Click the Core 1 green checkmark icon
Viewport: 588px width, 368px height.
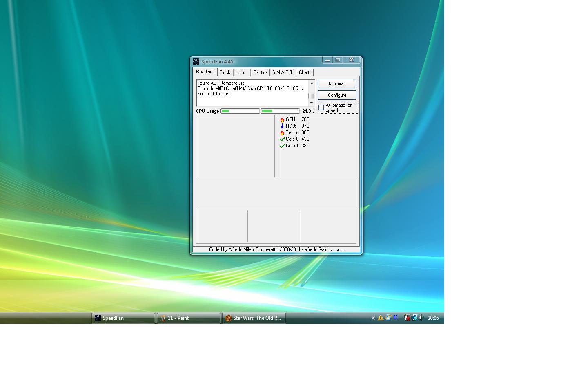pyautogui.click(x=282, y=146)
